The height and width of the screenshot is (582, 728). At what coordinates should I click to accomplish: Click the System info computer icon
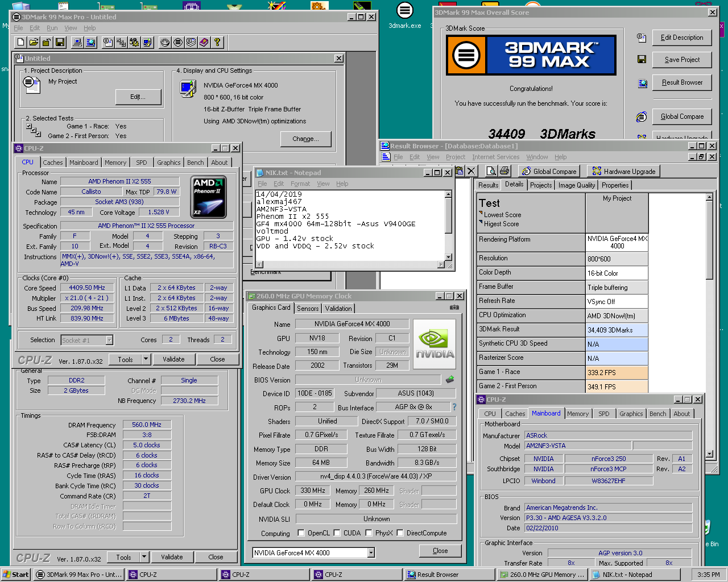(x=77, y=42)
